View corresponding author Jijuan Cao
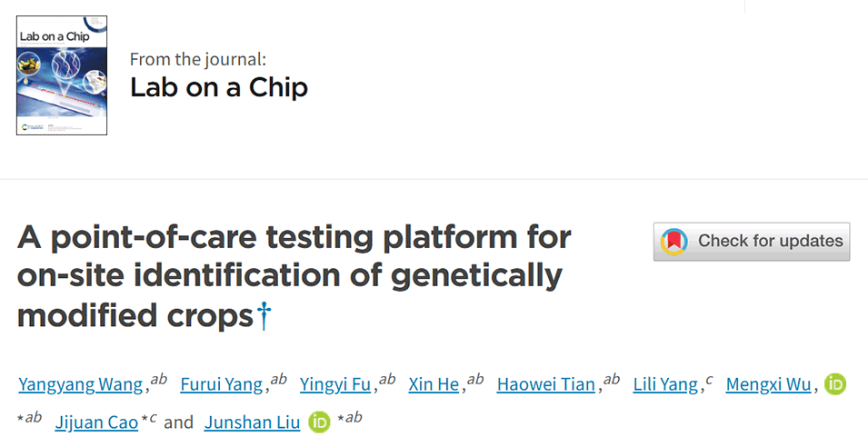 coord(96,422)
